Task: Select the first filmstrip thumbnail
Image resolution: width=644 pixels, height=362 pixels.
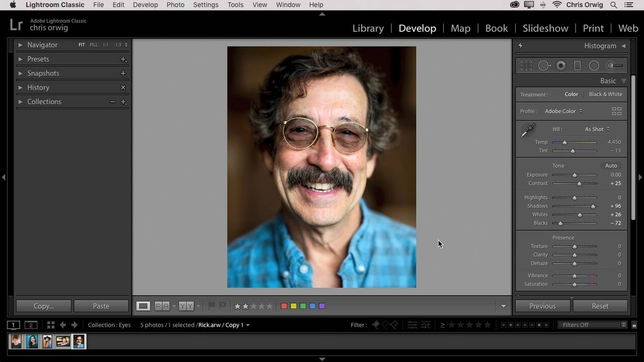Action: point(16,341)
